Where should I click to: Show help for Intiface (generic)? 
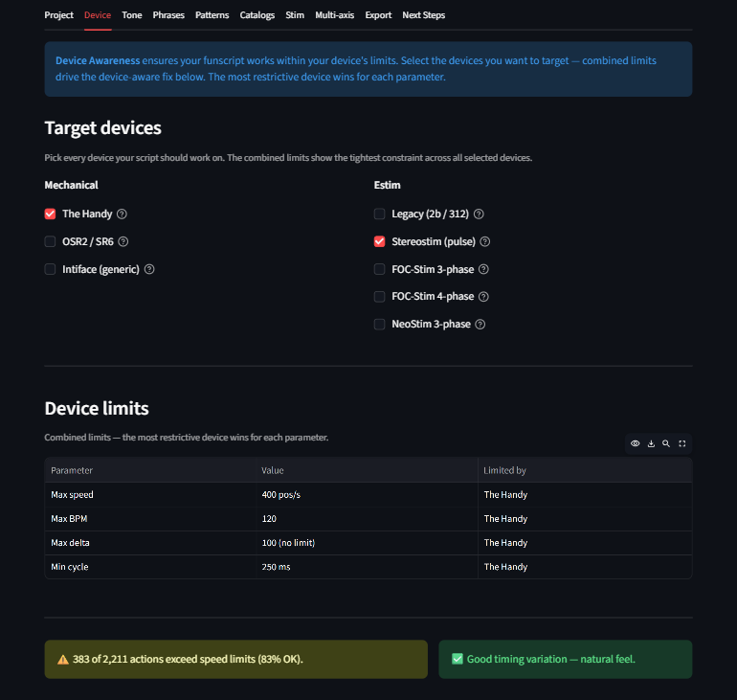point(149,270)
